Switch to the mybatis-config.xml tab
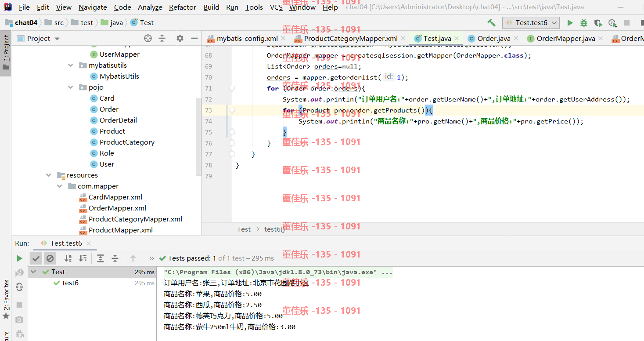This screenshot has height=341, width=644. (x=247, y=39)
